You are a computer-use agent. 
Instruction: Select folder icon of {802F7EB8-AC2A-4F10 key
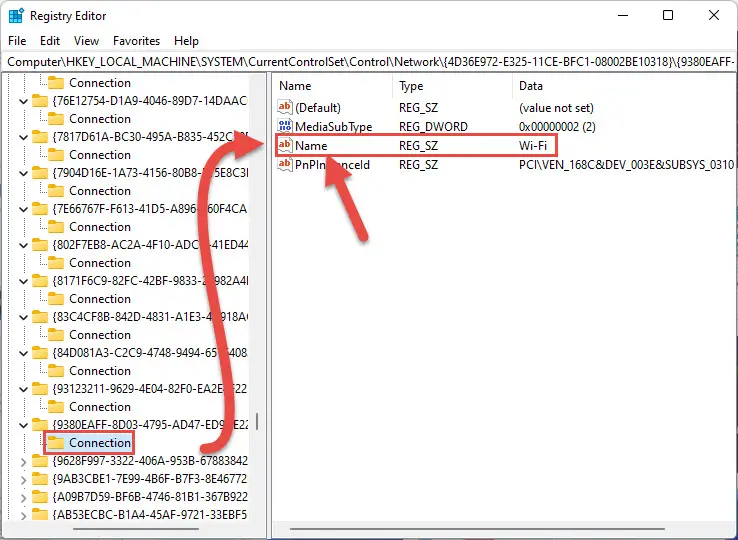click(40, 245)
